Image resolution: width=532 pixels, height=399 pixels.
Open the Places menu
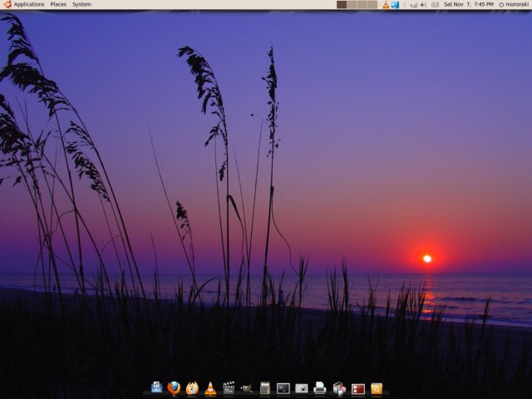(x=58, y=4)
